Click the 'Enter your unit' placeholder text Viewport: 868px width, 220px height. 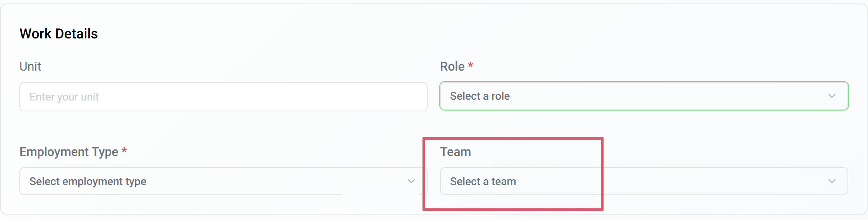click(64, 97)
